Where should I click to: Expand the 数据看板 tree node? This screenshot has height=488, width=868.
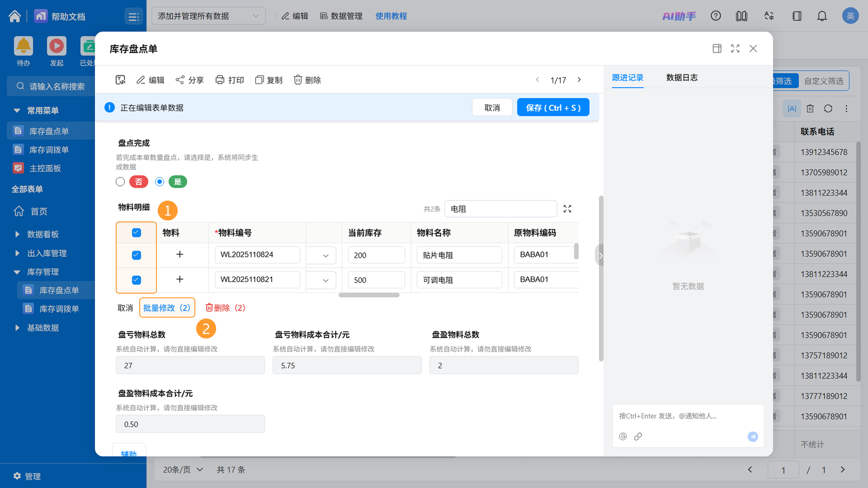pyautogui.click(x=17, y=234)
